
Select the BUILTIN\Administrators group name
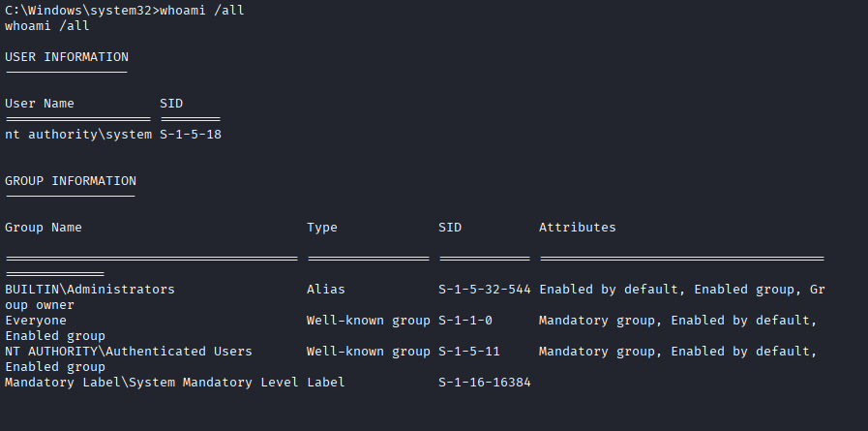(x=90, y=290)
